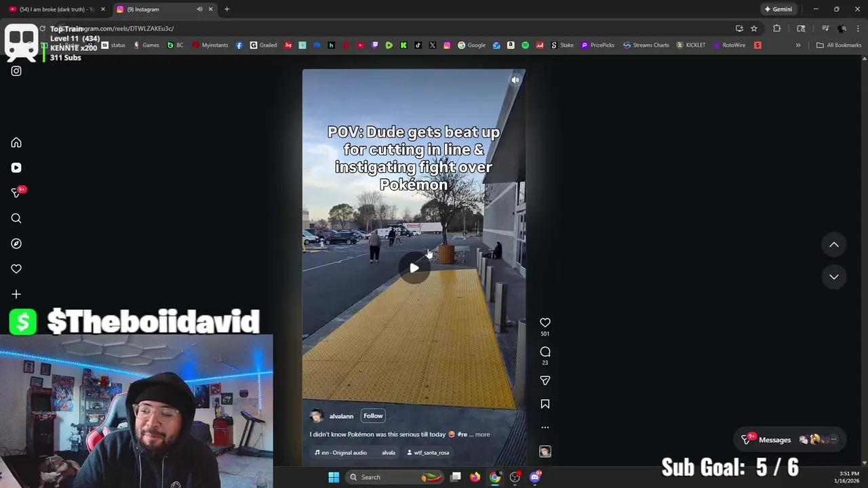This screenshot has height=488, width=868.
Task: Open the X (Twitter) bookmark icon
Action: click(433, 45)
